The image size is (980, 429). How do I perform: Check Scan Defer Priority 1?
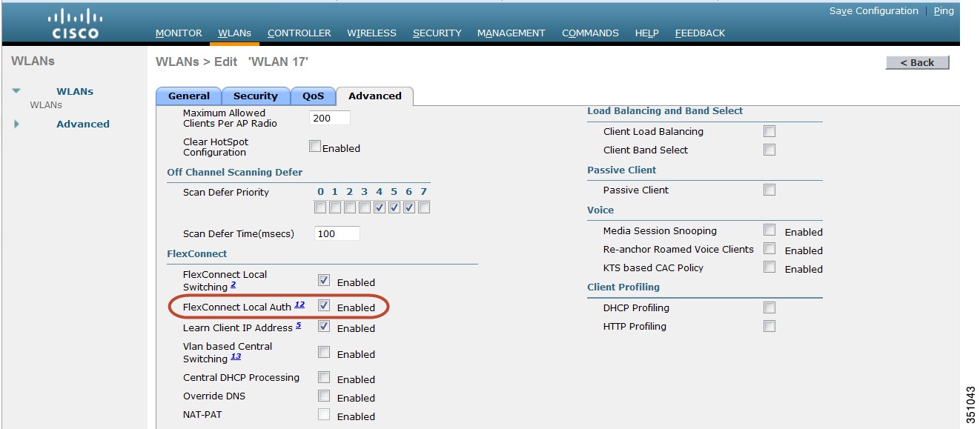tap(335, 207)
